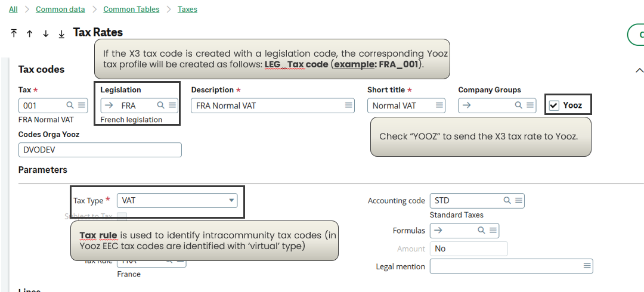Search Accounting code with magnifier icon

coord(507,200)
